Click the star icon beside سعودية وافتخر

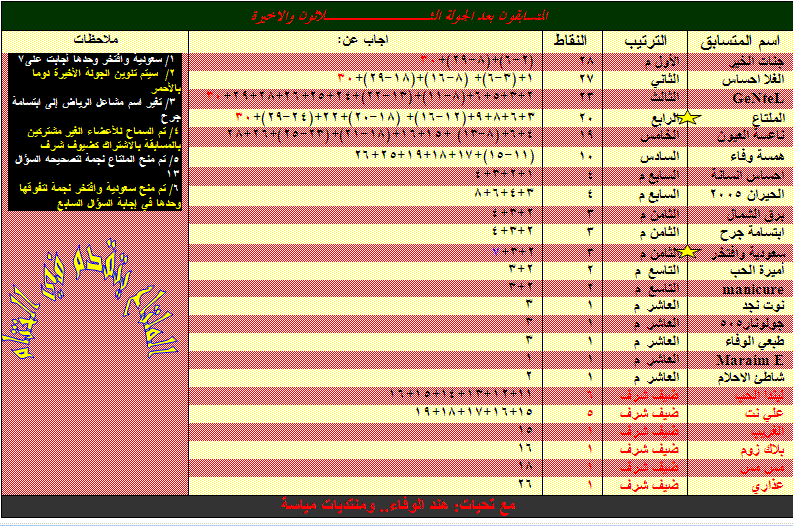tap(688, 251)
